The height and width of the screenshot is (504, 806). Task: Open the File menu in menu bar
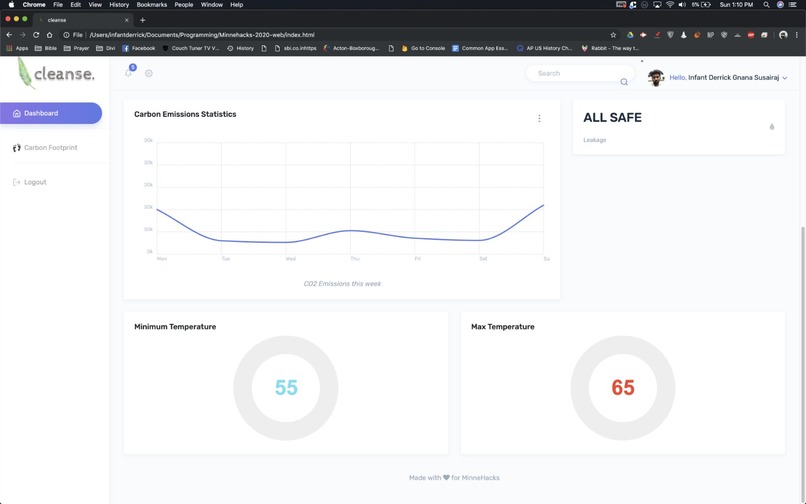click(58, 5)
